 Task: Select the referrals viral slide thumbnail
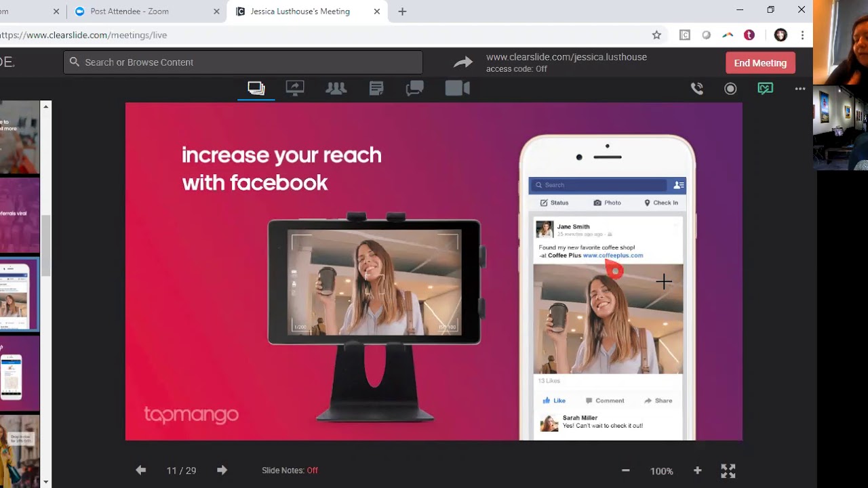click(x=20, y=215)
